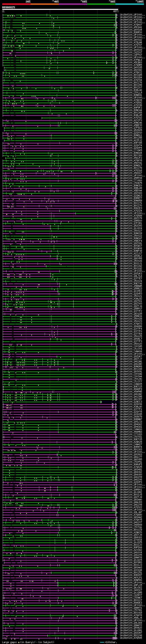Click the green ~80% identity legend segment

tap(101, 4)
